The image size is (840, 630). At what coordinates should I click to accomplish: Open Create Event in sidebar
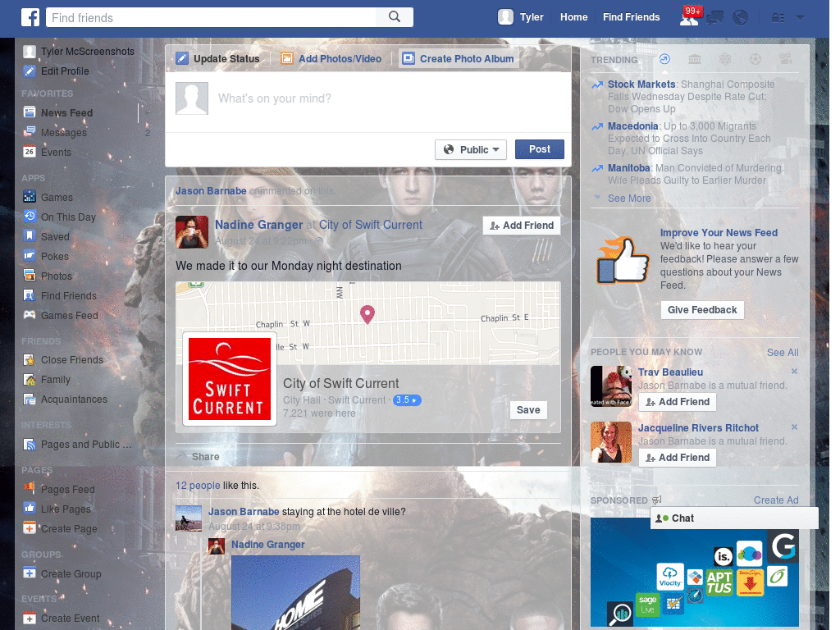click(71, 619)
